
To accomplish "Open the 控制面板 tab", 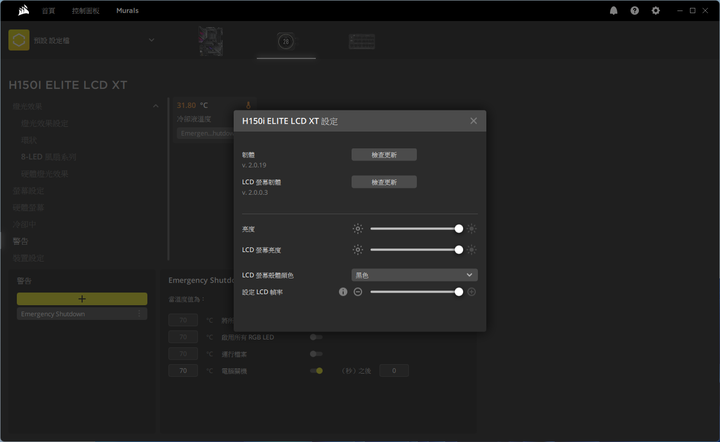I will pyautogui.click(x=85, y=11).
